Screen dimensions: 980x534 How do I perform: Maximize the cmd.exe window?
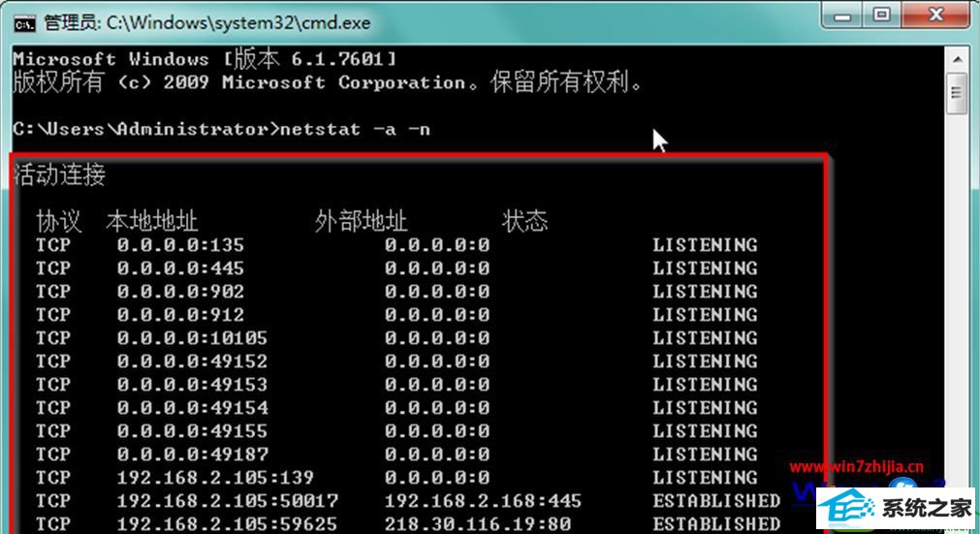[881, 15]
